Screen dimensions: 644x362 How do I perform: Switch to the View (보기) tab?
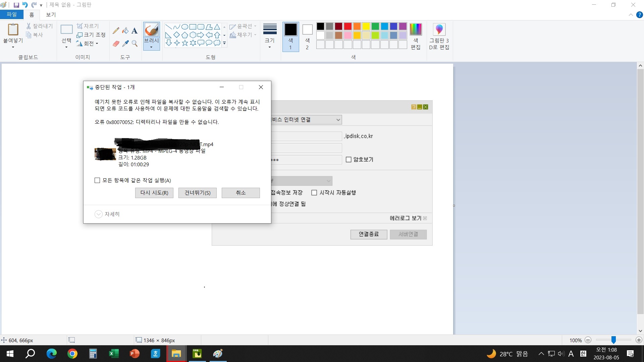[x=51, y=14]
